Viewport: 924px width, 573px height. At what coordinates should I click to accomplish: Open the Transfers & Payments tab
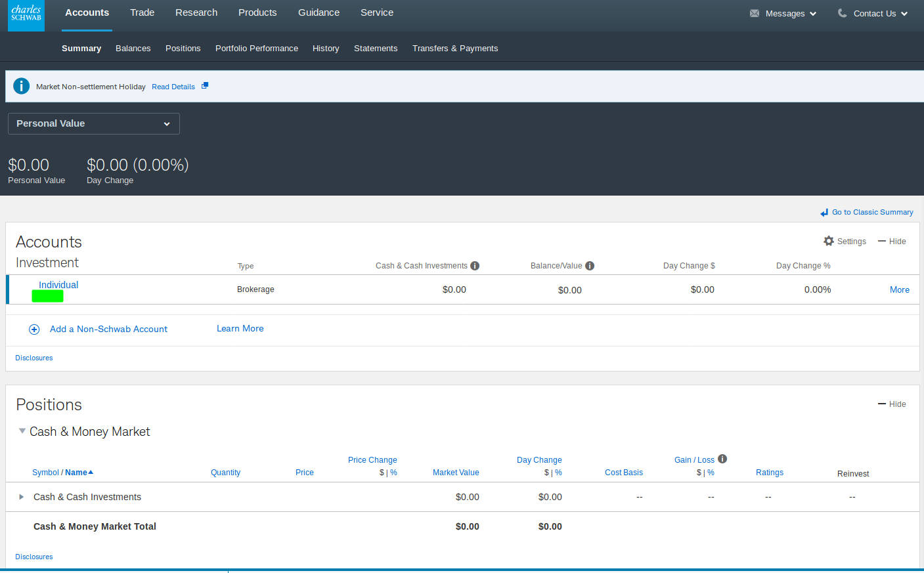(x=455, y=49)
